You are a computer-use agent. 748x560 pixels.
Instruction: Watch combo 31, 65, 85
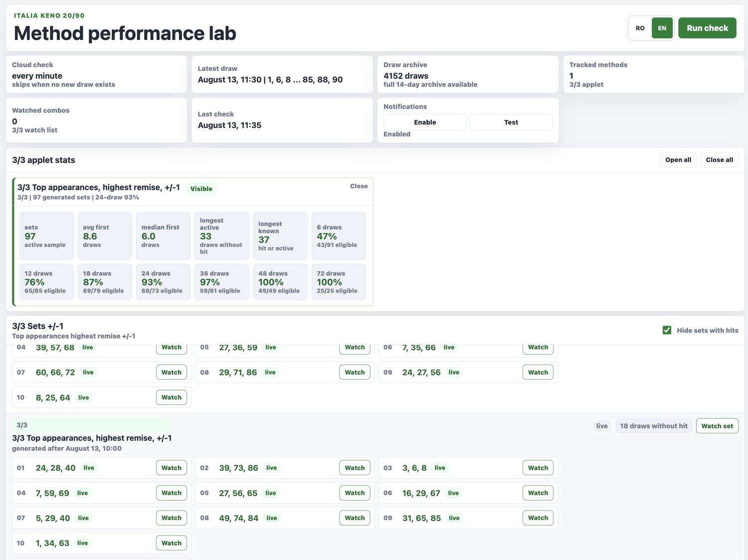click(538, 518)
